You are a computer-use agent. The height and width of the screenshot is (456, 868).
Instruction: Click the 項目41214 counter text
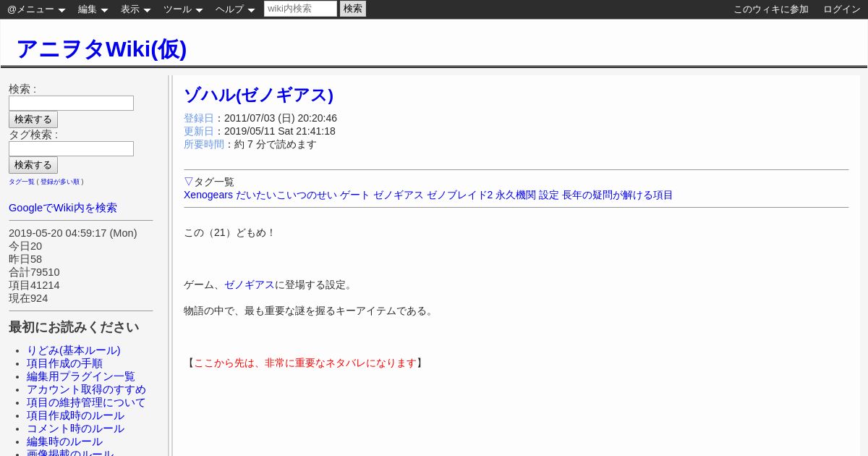34,285
